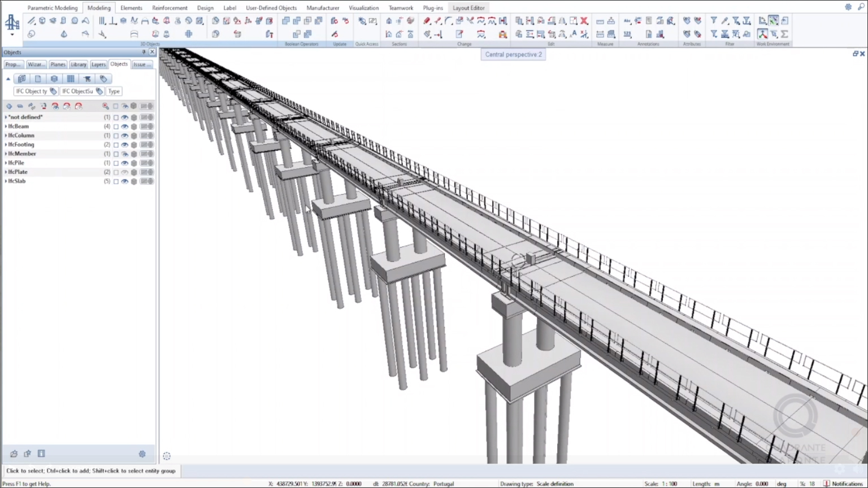Open the Reinforcement ribbon tab

pos(170,8)
